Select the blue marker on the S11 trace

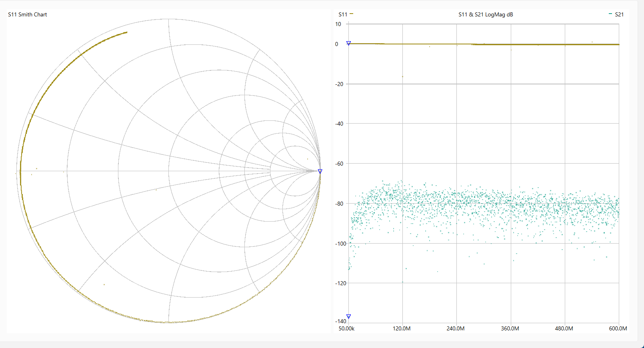click(348, 43)
